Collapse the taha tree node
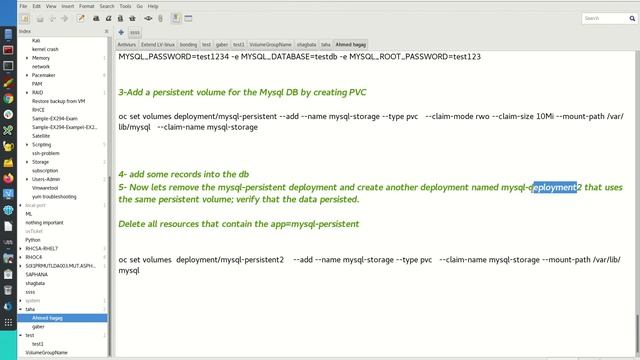 (x=21, y=309)
